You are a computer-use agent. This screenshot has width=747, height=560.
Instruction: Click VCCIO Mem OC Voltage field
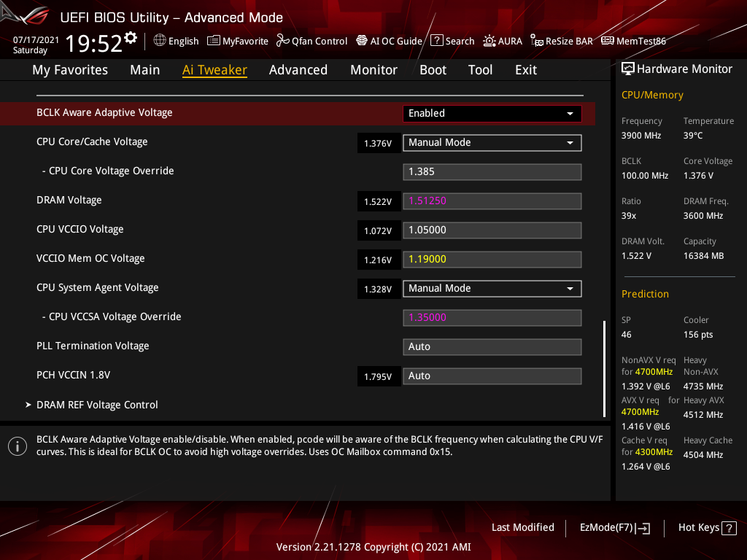(x=492, y=260)
